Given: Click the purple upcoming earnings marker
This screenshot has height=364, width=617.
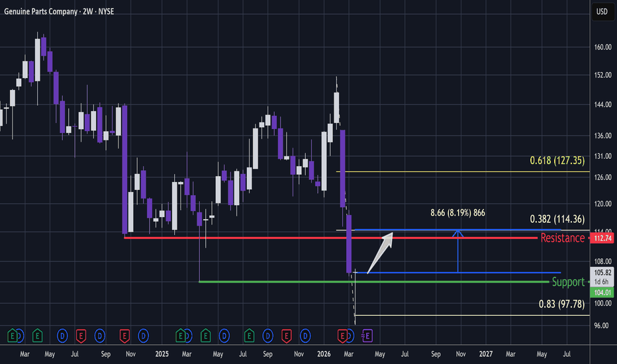Looking at the screenshot, I should point(367,336).
